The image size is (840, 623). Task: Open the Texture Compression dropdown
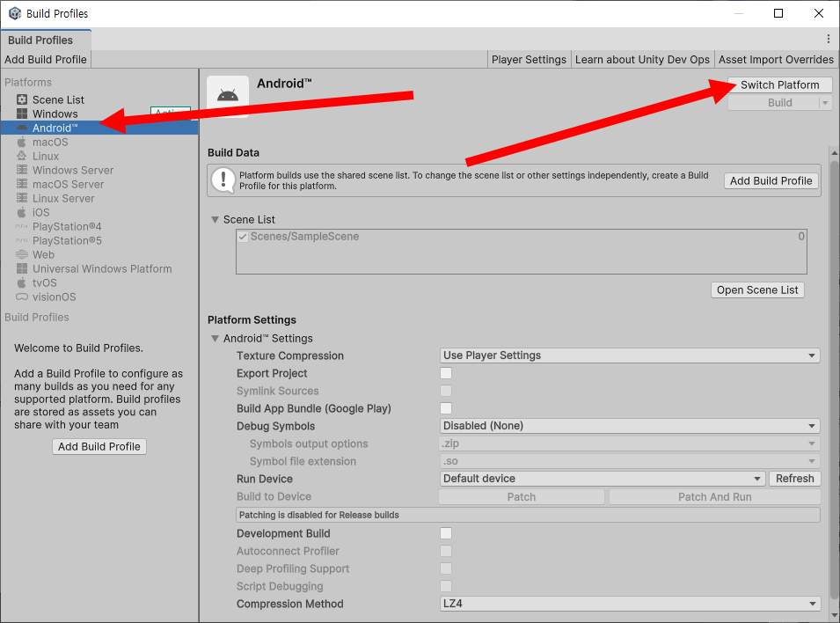coord(630,355)
